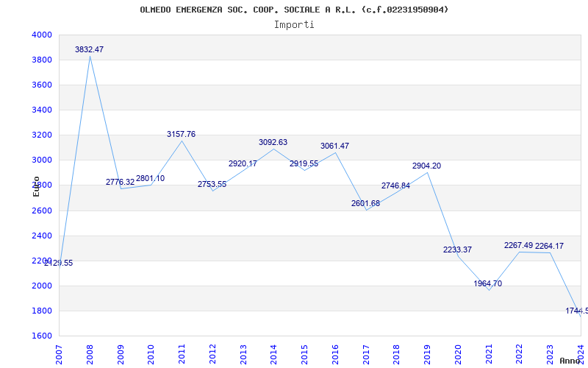Click the line peak at 2008
This screenshot has width=588, height=368.
90,56
